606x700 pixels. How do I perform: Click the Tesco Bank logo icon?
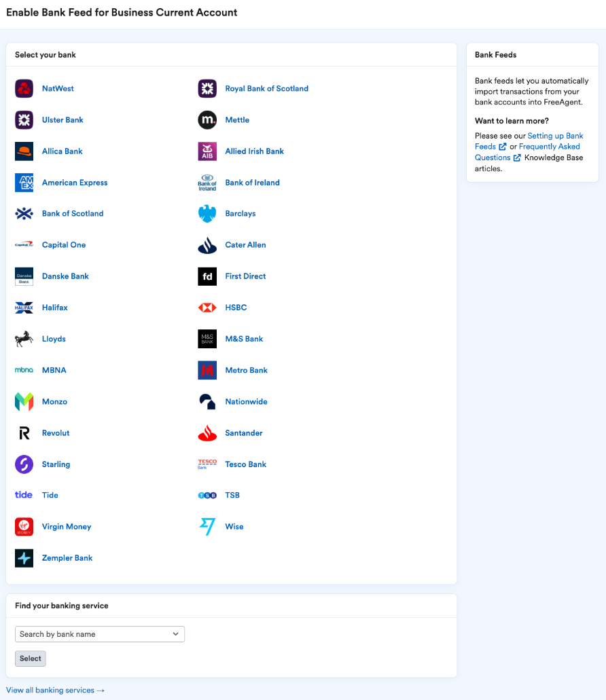click(x=207, y=464)
